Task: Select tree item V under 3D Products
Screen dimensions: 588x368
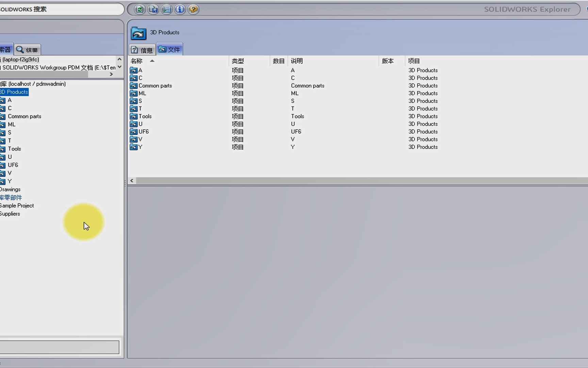Action: pos(10,173)
